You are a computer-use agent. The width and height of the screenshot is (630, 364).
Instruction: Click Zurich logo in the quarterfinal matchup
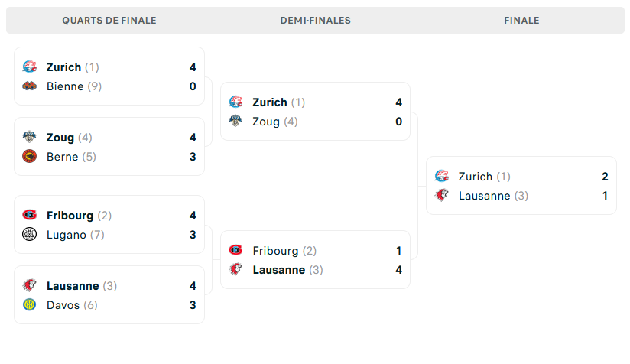(x=30, y=67)
